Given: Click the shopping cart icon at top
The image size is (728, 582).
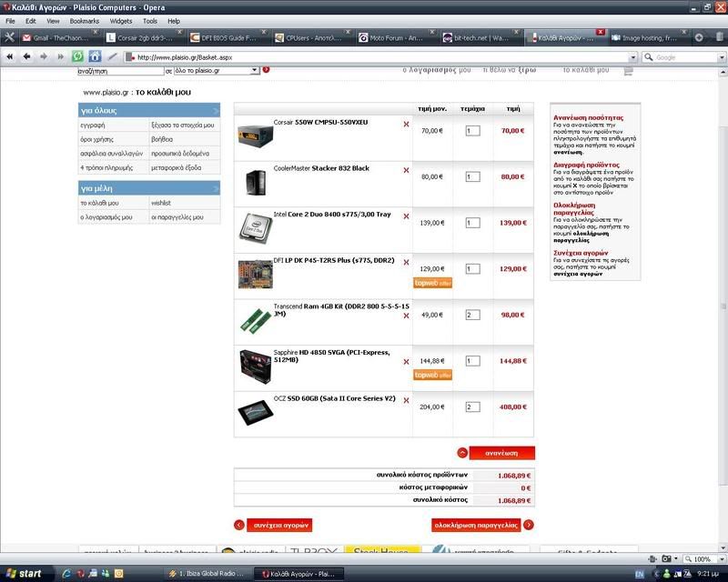Looking at the screenshot, I should coord(628,71).
